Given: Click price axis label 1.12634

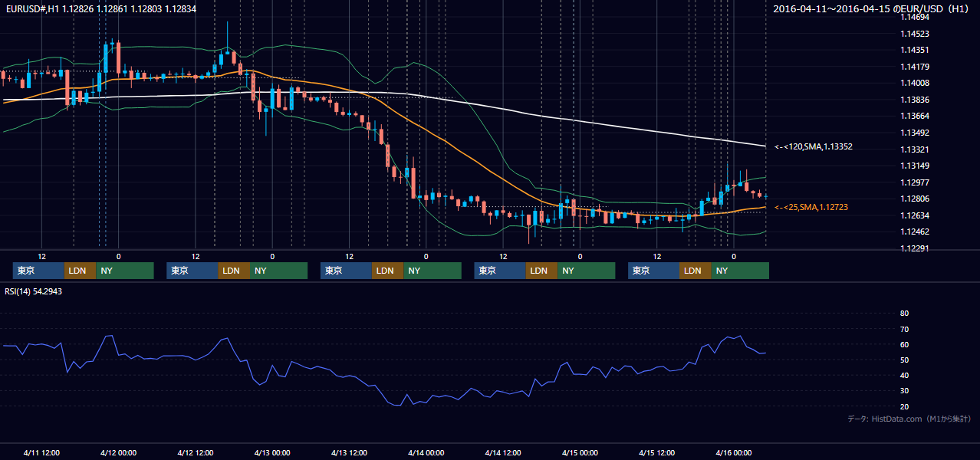Looking at the screenshot, I should coord(915,215).
